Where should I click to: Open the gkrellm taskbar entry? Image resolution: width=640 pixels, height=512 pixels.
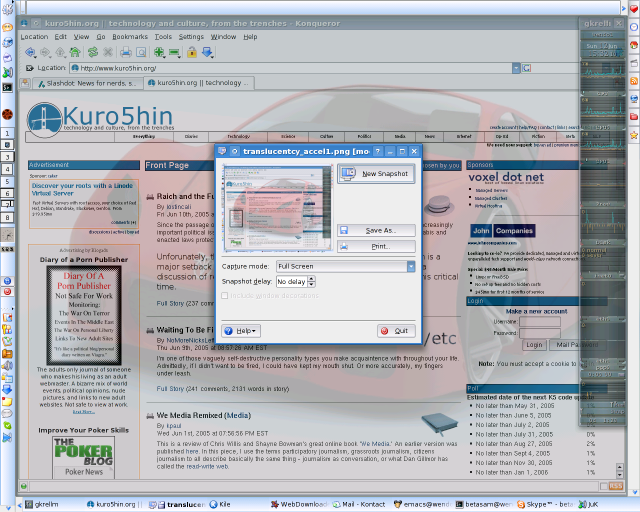42,505
